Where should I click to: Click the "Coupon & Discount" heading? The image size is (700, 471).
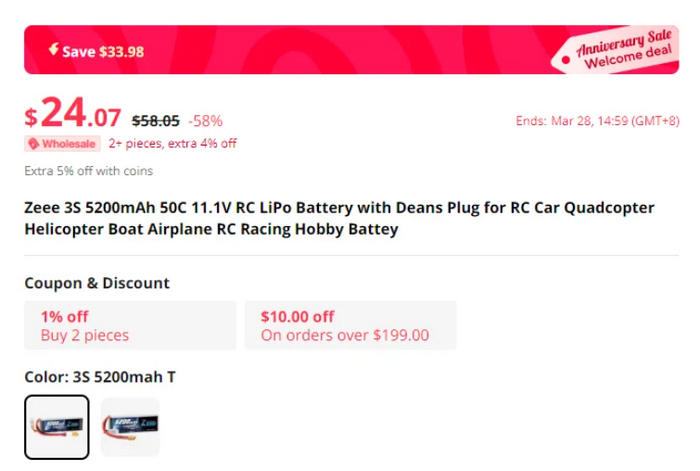(97, 283)
